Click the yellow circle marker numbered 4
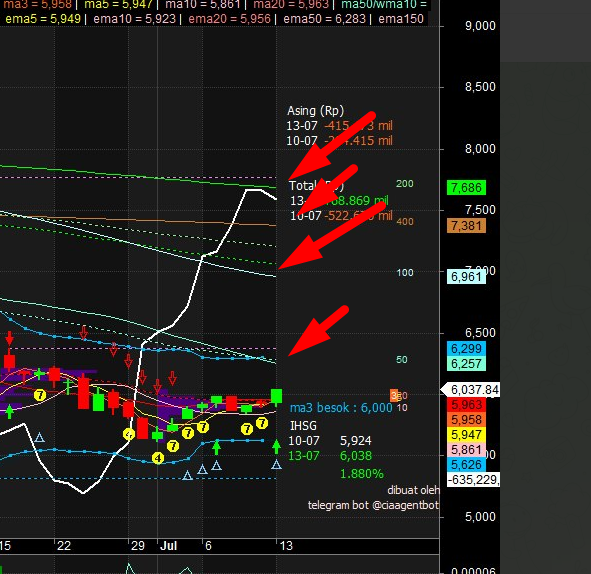Image resolution: width=591 pixels, height=574 pixels. pyautogui.click(x=158, y=458)
